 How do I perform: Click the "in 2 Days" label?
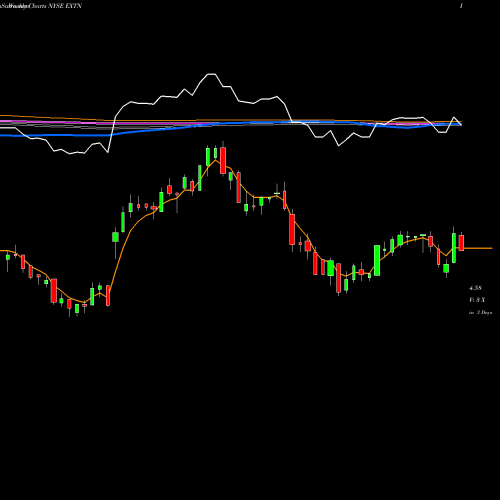pos(480,313)
